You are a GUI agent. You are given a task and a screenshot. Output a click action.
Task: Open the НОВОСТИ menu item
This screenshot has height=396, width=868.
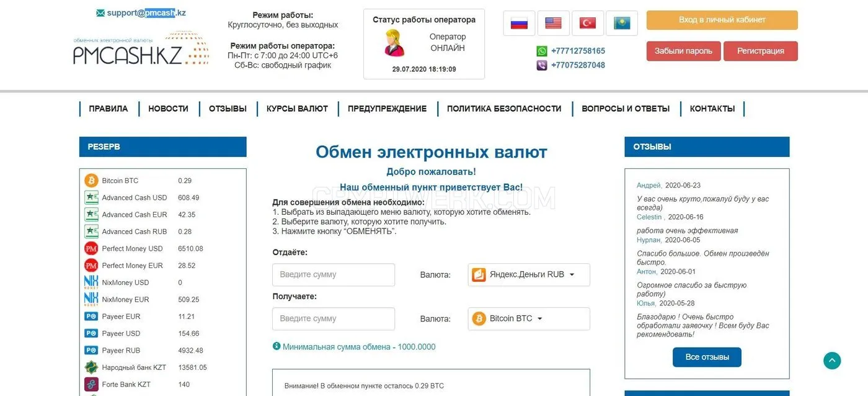click(168, 109)
